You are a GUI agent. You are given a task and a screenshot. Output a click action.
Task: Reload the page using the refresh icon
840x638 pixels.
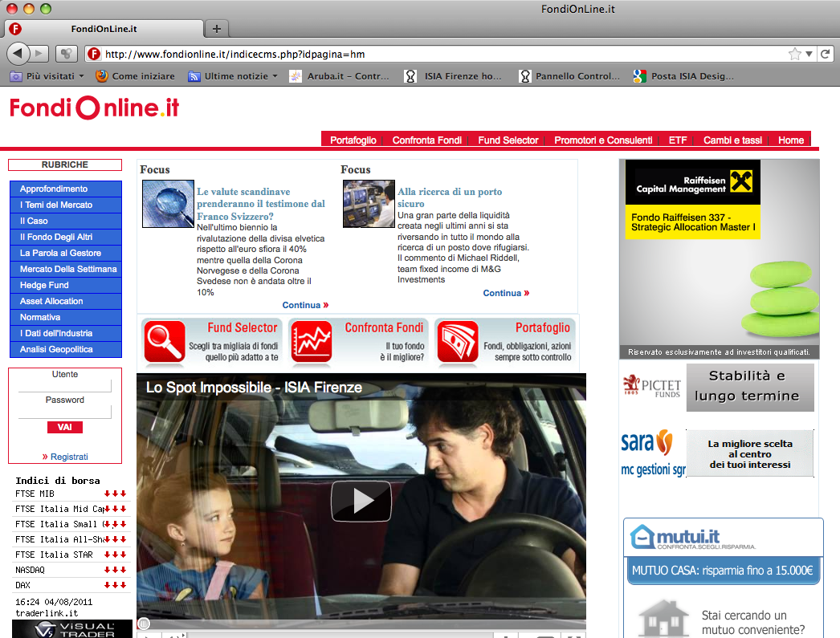tap(825, 54)
